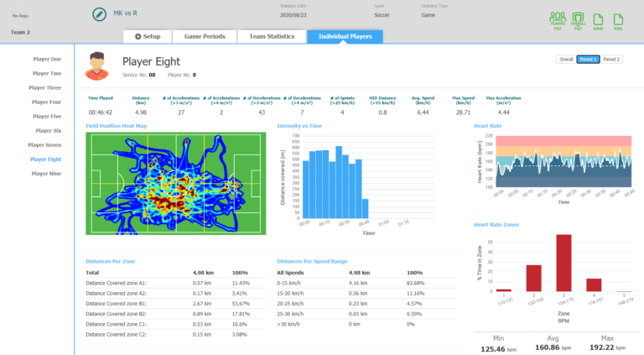Click the MK vs R game title
Image resolution: width=644 pixels, height=355 pixels.
tap(125, 13)
